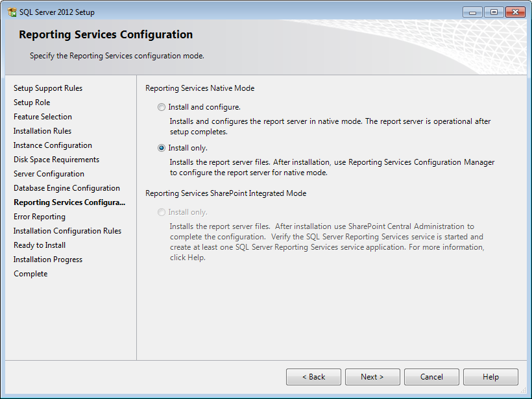Image resolution: width=532 pixels, height=399 pixels.
Task: Open the Setup Support Rules step
Action: coord(48,88)
